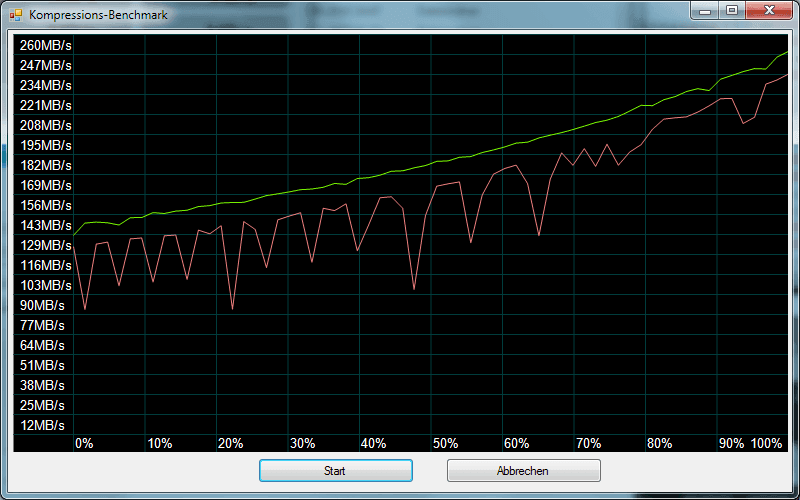Viewport: 800px width, 500px height.
Task: Click the 208MB/s axis label
Action: click(x=45, y=126)
